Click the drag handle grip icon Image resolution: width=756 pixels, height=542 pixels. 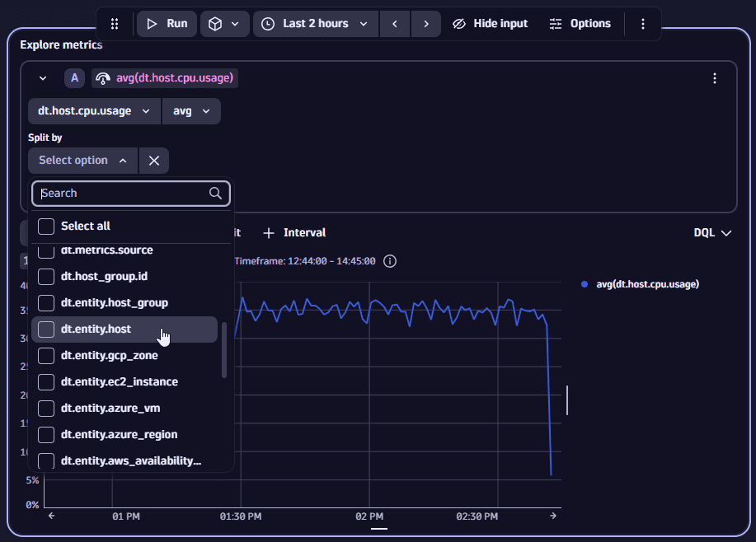click(115, 24)
